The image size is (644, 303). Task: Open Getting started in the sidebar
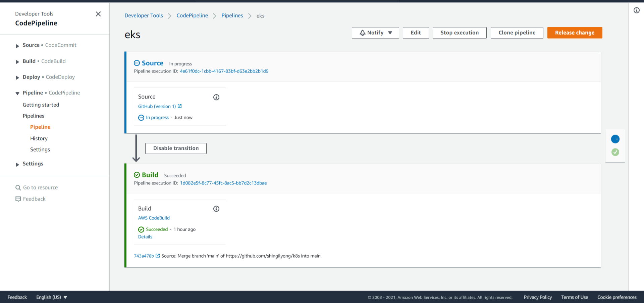tap(41, 105)
